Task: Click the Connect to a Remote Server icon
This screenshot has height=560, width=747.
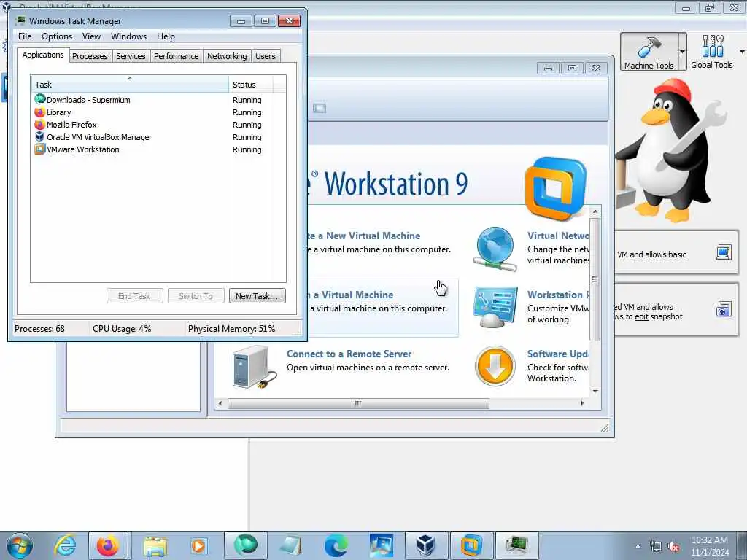Action: click(255, 367)
